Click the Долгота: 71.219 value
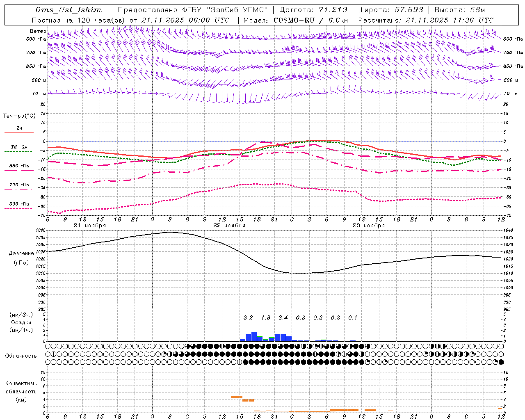The image size is (525, 420). [313, 10]
